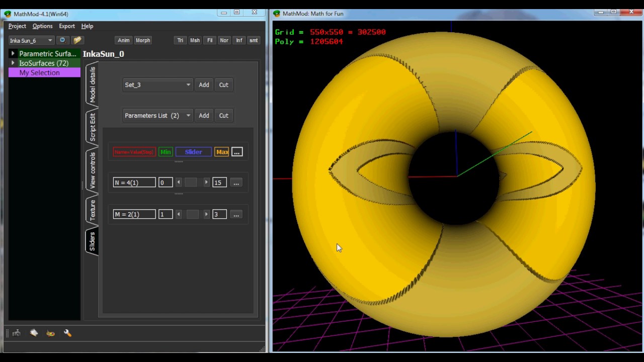644x362 pixels.
Task: Click the green Min header label
Action: point(166,152)
